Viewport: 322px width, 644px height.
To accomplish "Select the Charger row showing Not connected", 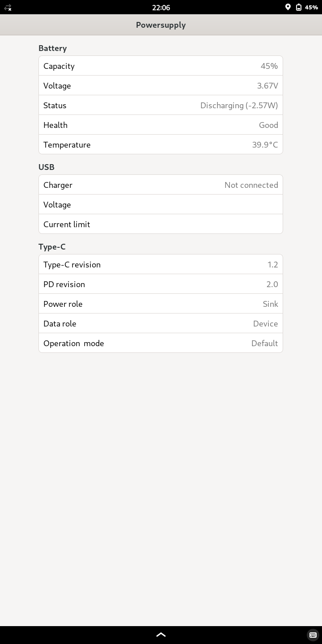I will pos(161,185).
